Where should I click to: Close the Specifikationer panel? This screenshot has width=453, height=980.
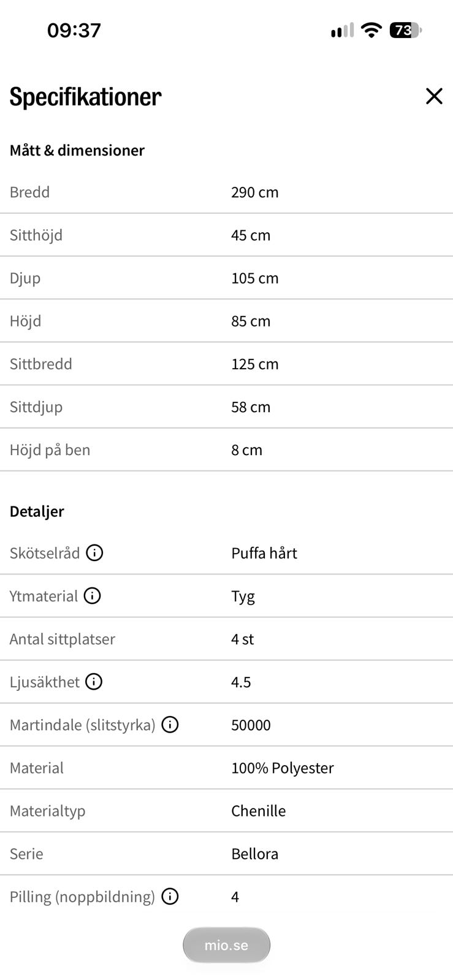tap(434, 96)
